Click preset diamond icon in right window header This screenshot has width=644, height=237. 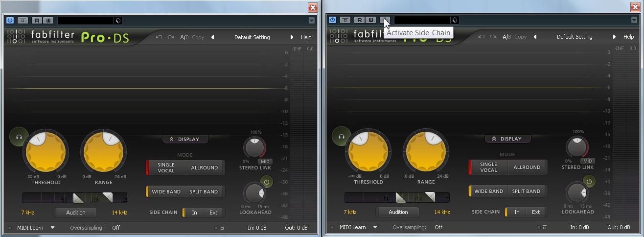point(455,20)
